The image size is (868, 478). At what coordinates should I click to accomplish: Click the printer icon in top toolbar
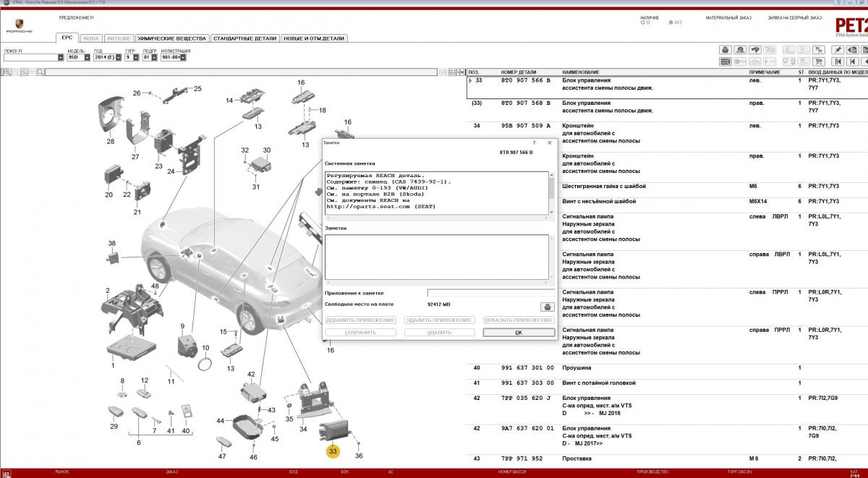[725, 50]
